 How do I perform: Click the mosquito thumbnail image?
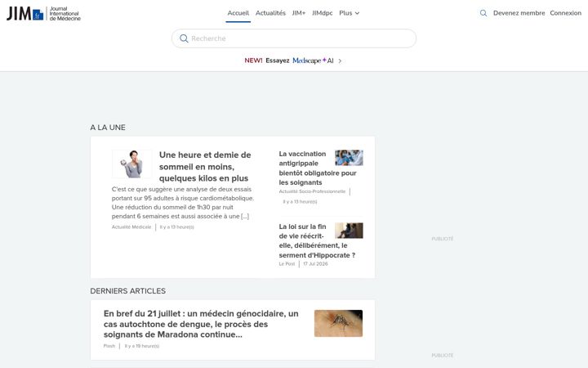(338, 323)
